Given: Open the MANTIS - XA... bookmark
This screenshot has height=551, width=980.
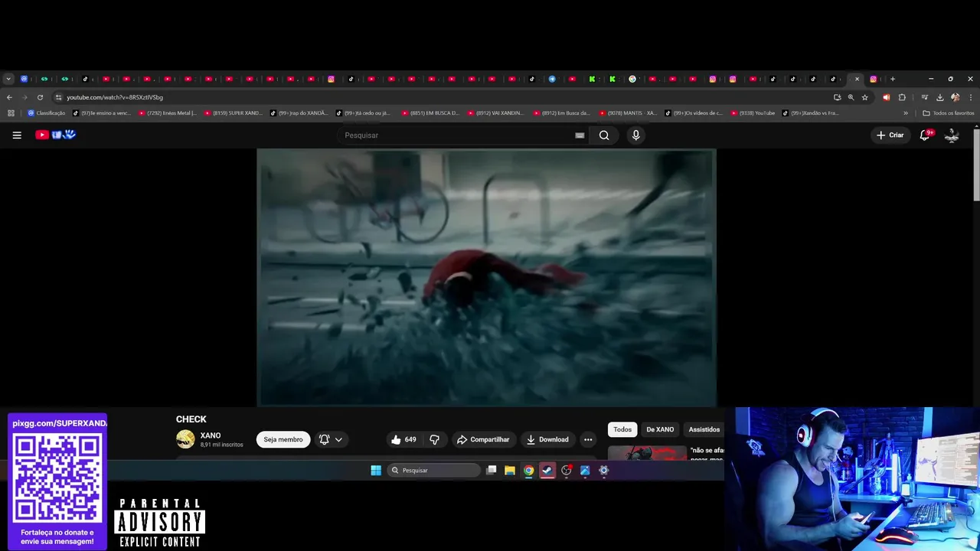Looking at the screenshot, I should click(x=628, y=113).
